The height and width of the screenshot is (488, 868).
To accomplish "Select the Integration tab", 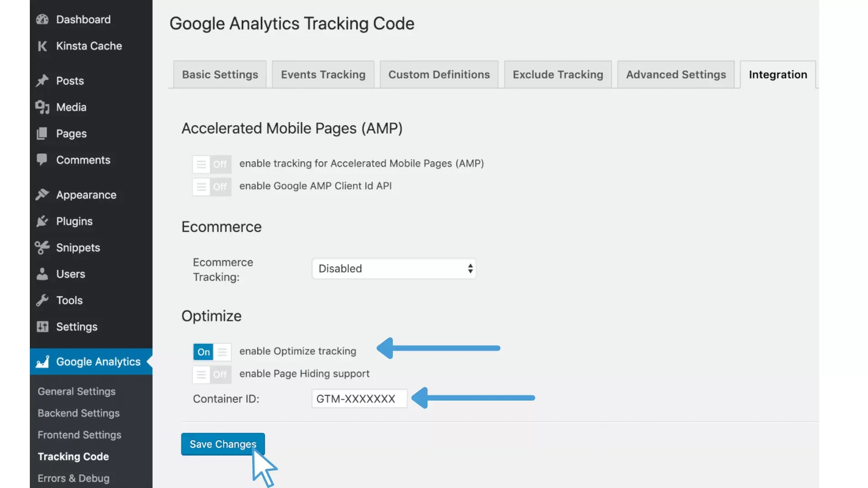I will 778,75.
